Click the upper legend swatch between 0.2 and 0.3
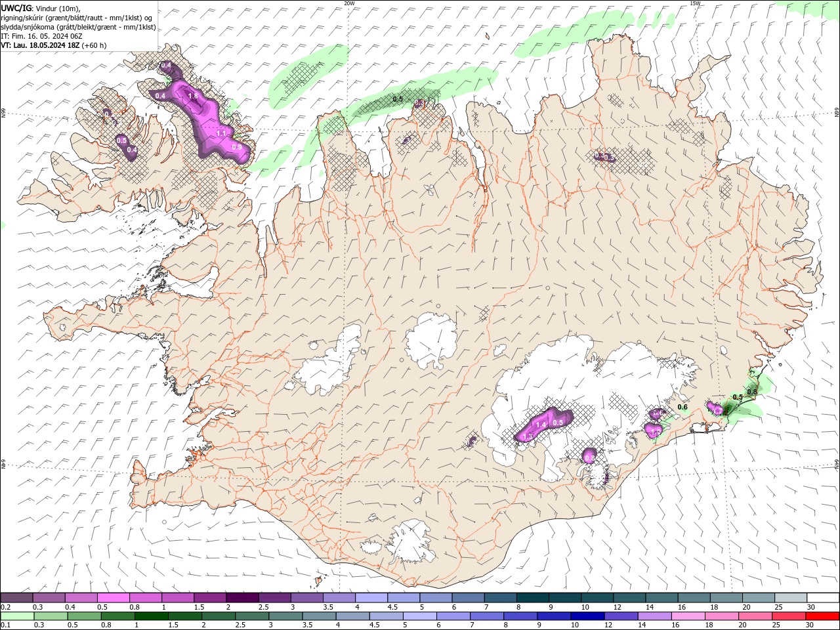Viewport: 840px width, 630px height. tap(17, 598)
